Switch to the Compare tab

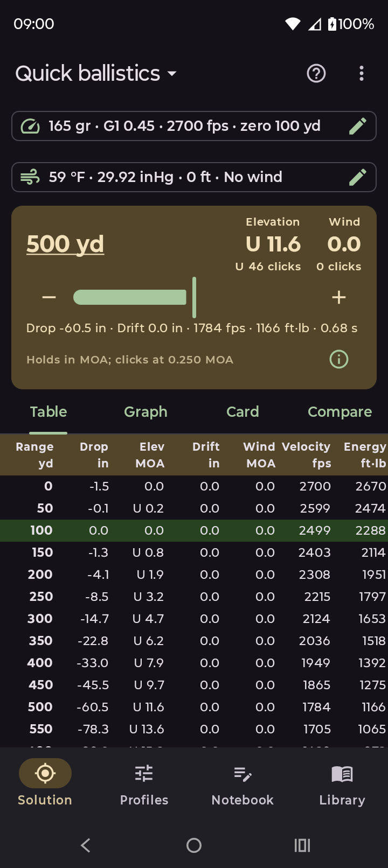coord(339,412)
